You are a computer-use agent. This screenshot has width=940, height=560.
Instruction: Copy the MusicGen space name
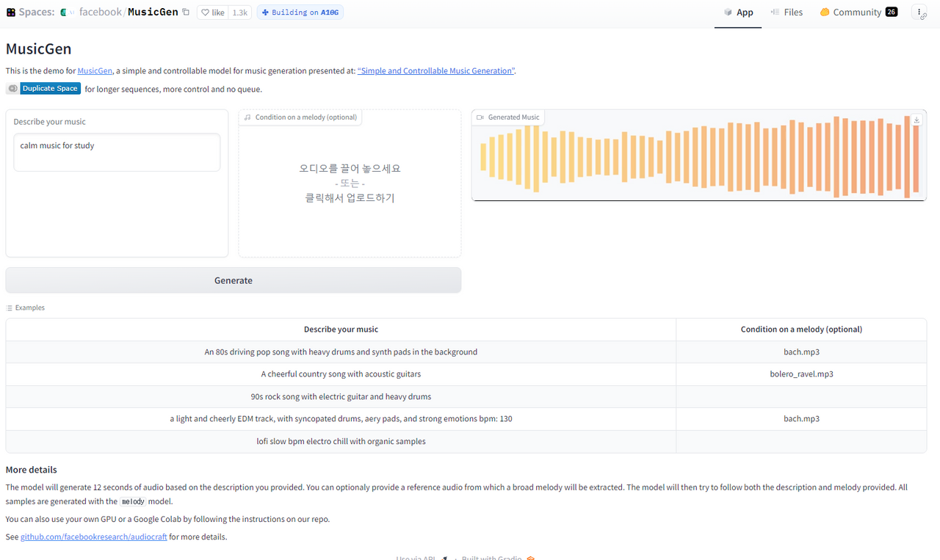(186, 12)
